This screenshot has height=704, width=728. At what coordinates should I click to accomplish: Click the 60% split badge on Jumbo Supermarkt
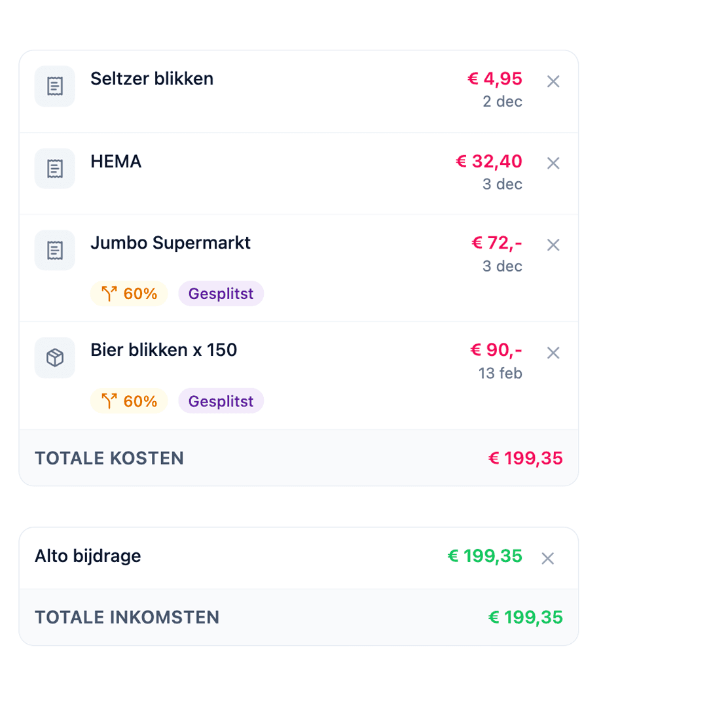point(129,293)
